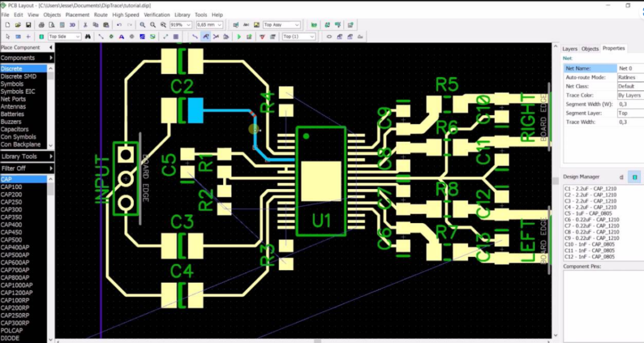Click the zoom in magnifier icon
This screenshot has height=343, width=644.
point(143,25)
